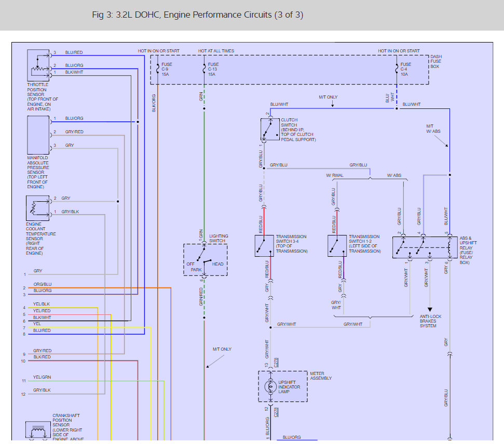Screen dimensions: 504x444
Task: Click the 'GRY/WHT' label below transmission switch 1-2
Action: pos(336,305)
